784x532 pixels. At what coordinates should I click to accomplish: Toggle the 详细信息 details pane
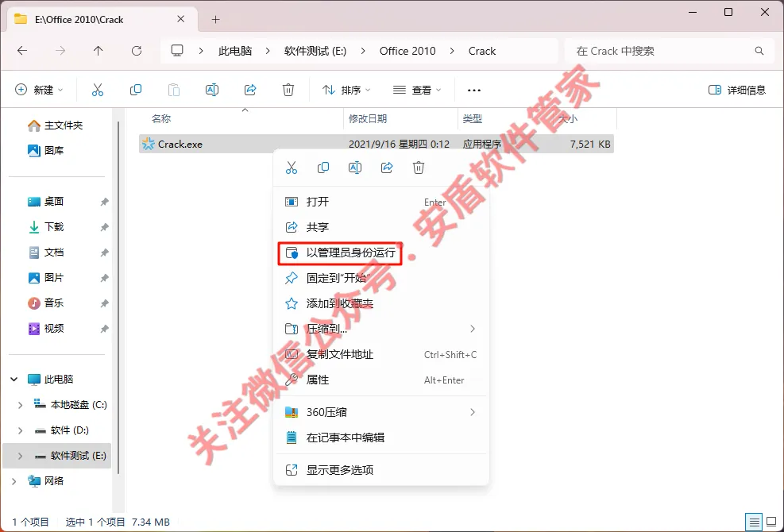(x=737, y=90)
